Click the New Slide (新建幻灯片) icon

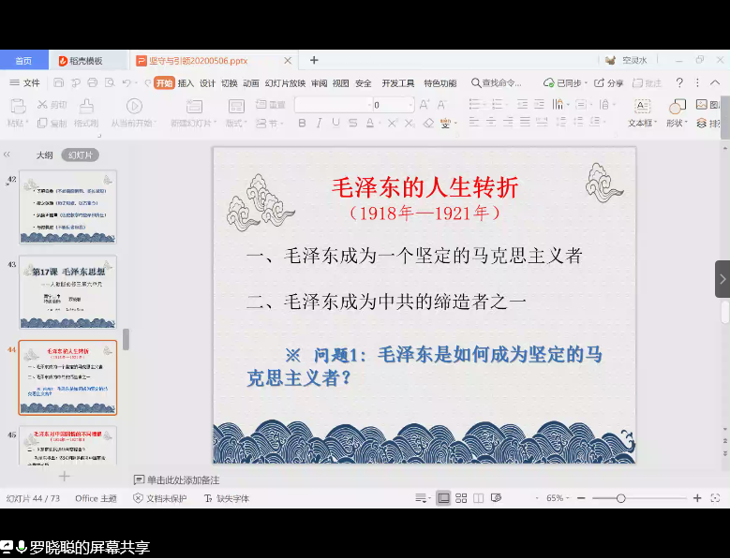click(x=194, y=107)
